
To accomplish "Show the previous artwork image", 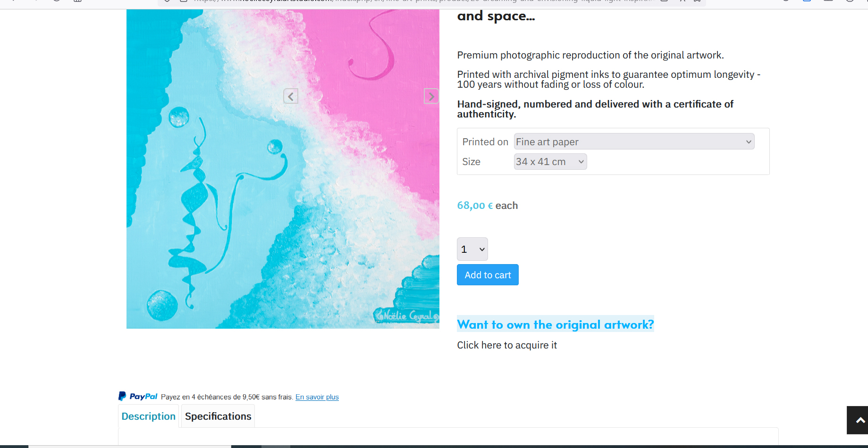I will [x=290, y=96].
